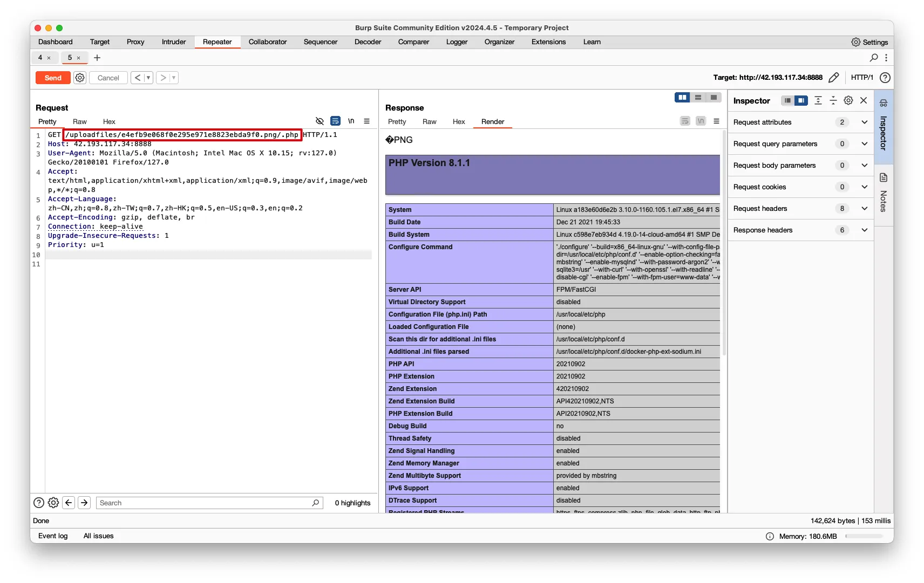
Task: Switch to the Decoder tab
Action: (x=368, y=42)
